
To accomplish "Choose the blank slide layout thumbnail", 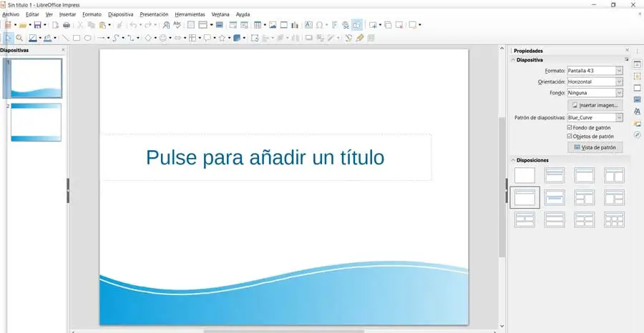I will 525,175.
